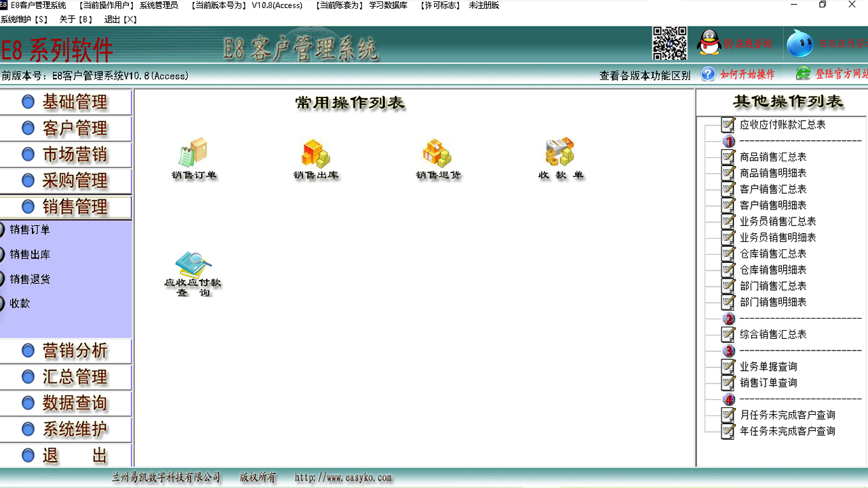Viewport: 868px width, 488px height.
Task: Click the 退出 [X] menu item
Action: tap(121, 20)
